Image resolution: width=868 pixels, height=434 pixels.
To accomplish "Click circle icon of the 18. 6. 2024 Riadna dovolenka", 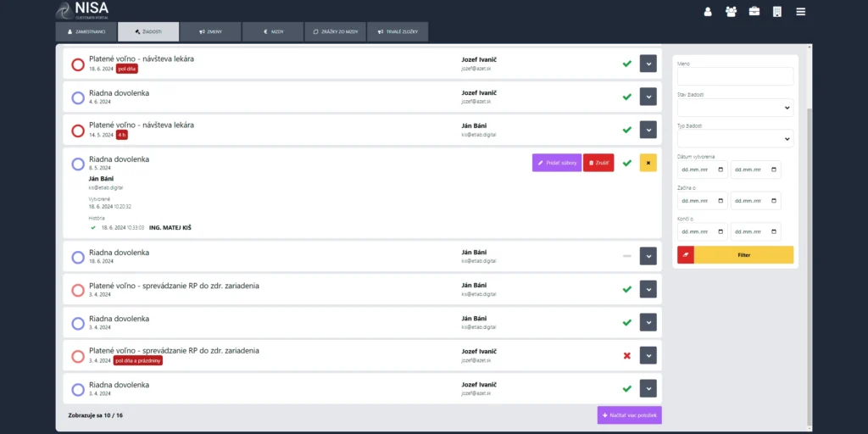I will click(78, 258).
